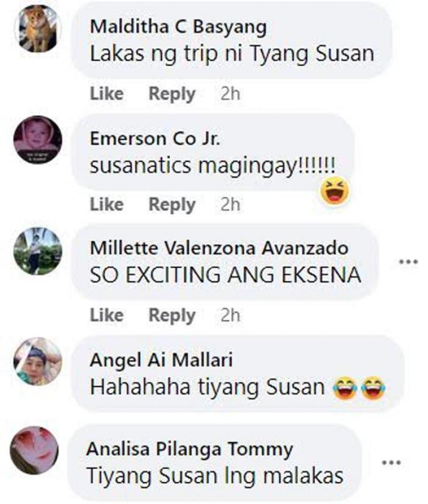428x504 pixels.
Task: Open the Malditha C Basyang name link
Action: [x=178, y=27]
